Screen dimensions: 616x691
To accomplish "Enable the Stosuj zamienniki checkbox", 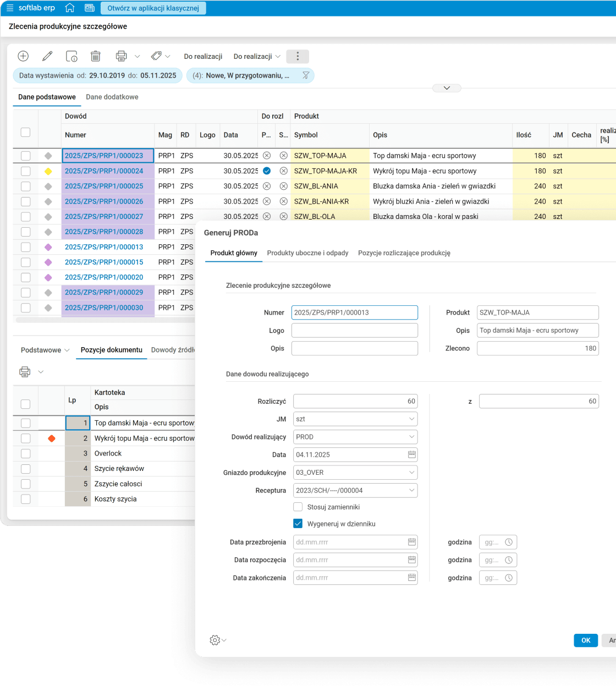I will tap(298, 507).
